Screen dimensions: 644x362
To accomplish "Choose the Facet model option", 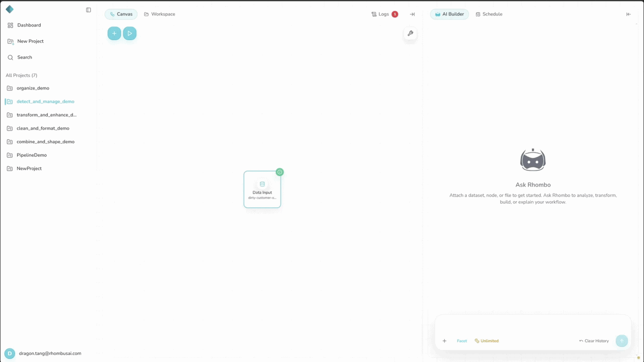I will 462,341.
